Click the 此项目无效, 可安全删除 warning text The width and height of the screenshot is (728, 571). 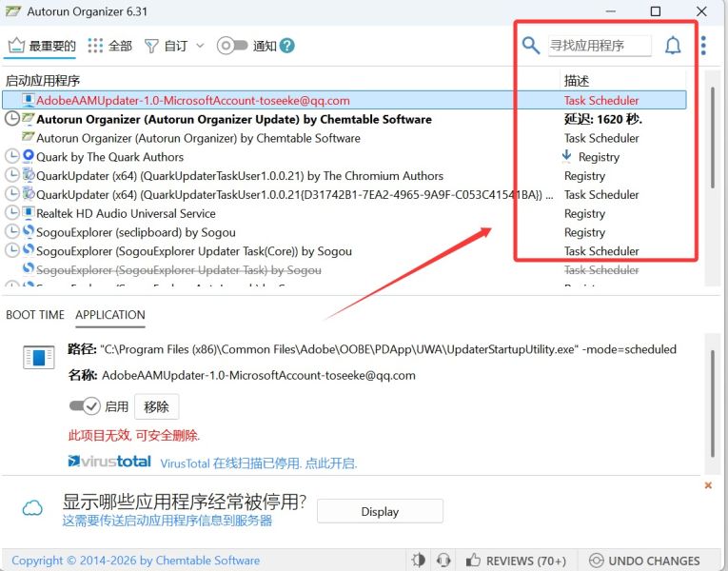(x=134, y=435)
